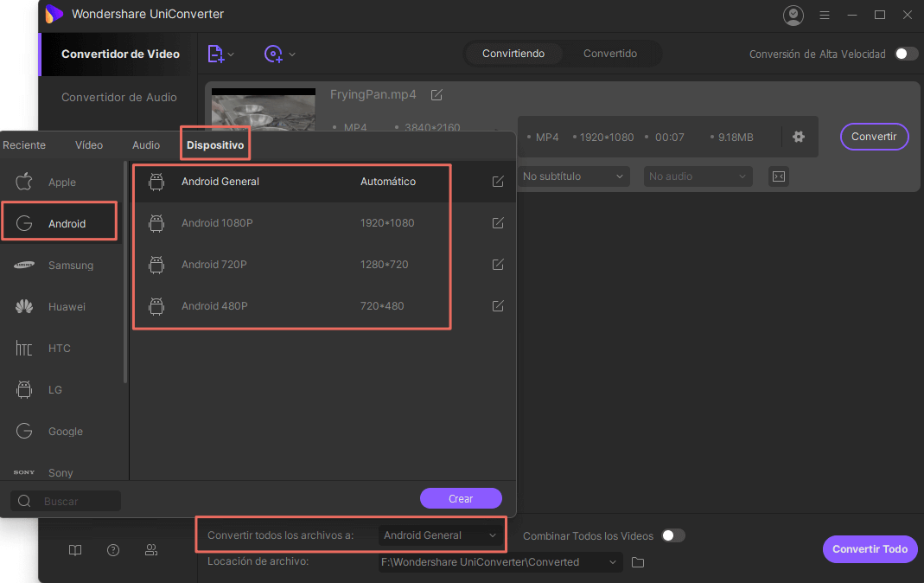Switch to the Convertido tab
The width and height of the screenshot is (924, 583).
(610, 54)
